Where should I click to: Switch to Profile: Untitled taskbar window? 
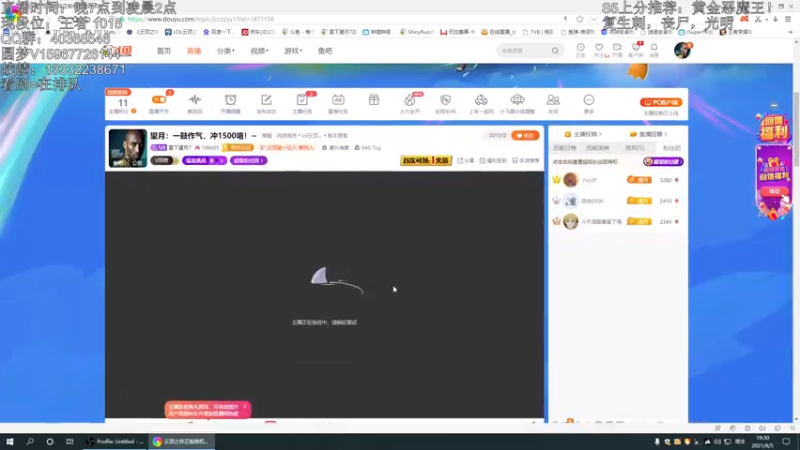pos(115,441)
